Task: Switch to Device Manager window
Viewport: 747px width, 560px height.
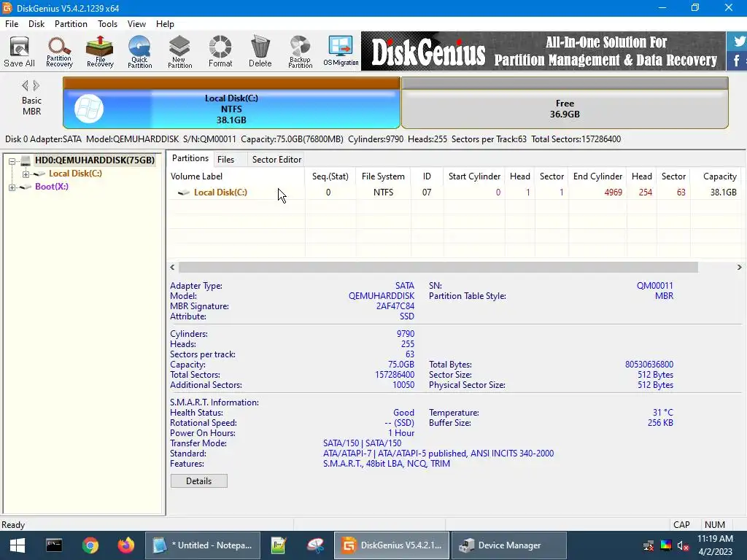Action: pyautogui.click(x=508, y=545)
